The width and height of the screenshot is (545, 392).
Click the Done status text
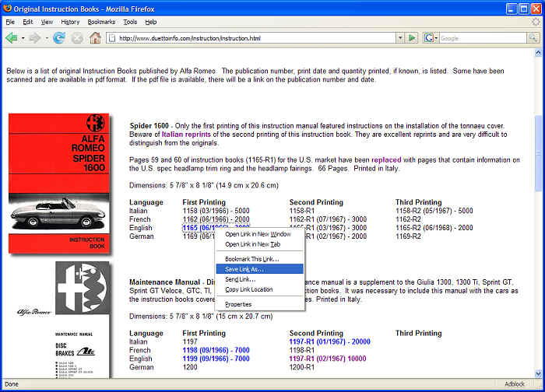tap(12, 384)
